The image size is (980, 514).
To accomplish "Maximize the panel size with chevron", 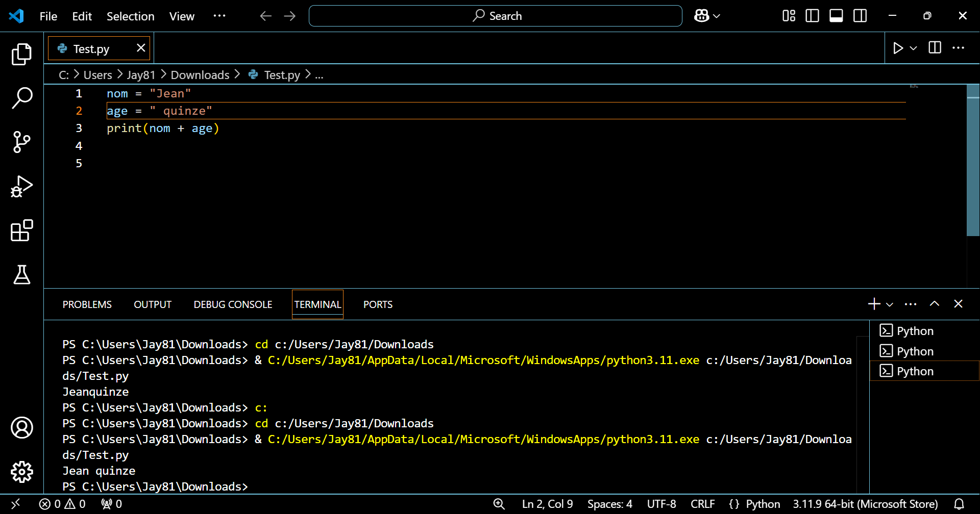I will [x=934, y=304].
